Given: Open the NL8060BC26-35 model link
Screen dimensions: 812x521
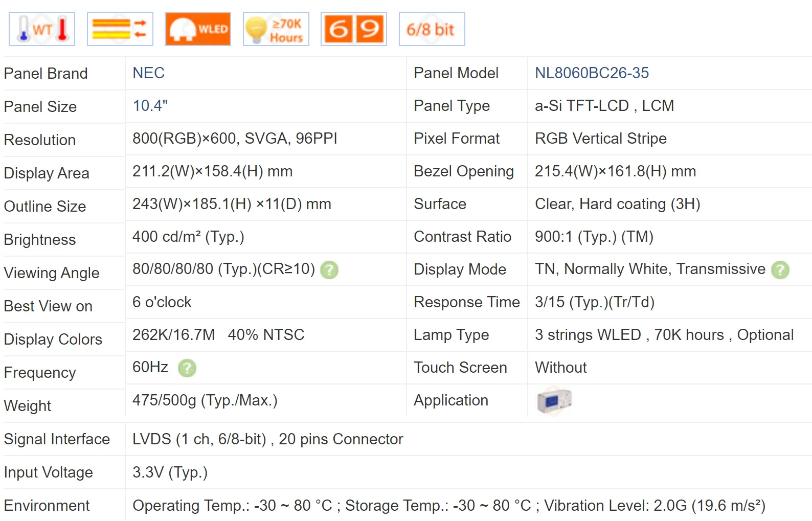Looking at the screenshot, I should coord(592,73).
